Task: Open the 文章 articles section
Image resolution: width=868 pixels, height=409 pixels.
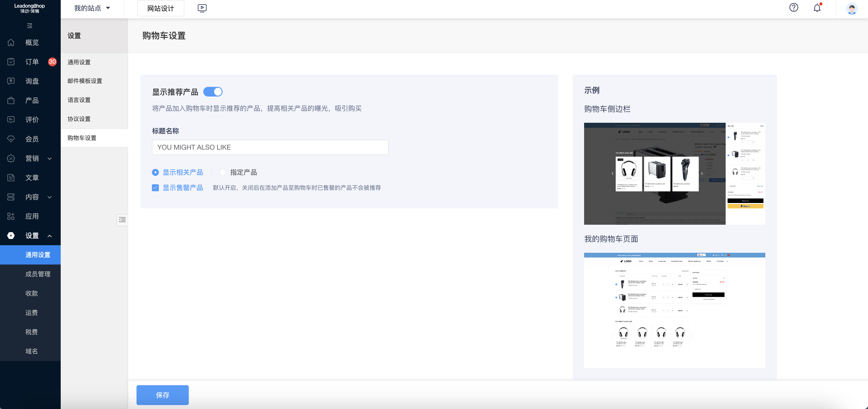Action: [32, 177]
